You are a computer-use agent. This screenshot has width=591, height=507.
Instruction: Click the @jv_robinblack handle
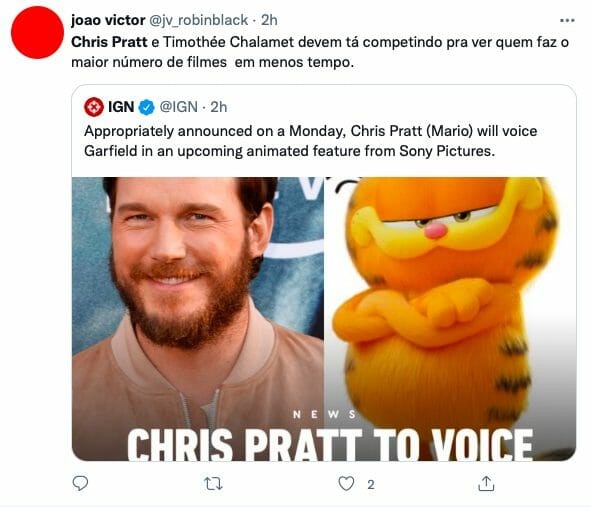pyautogui.click(x=199, y=20)
